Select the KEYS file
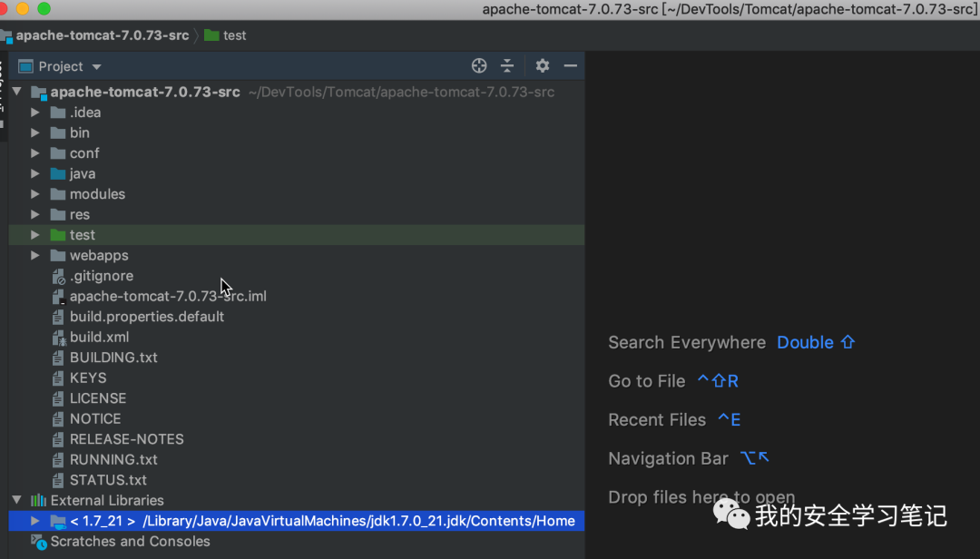The height and width of the screenshot is (559, 980). tap(88, 378)
